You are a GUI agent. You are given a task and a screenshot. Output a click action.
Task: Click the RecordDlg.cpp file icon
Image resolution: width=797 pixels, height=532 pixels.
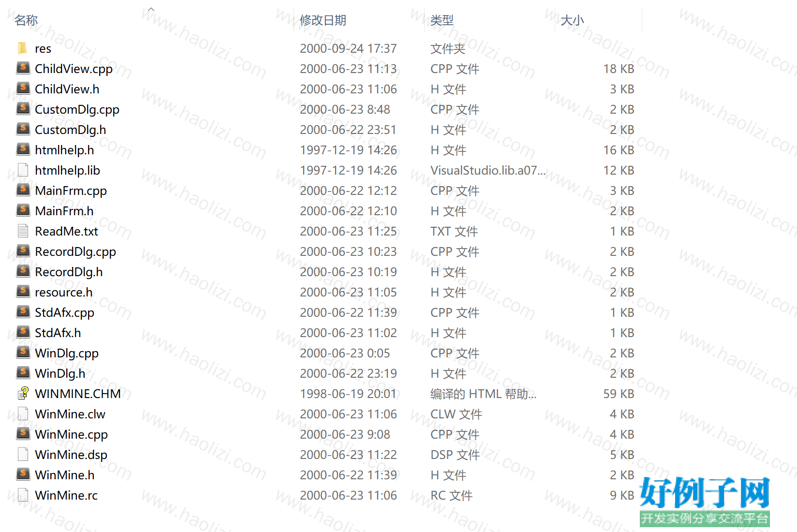(23, 251)
